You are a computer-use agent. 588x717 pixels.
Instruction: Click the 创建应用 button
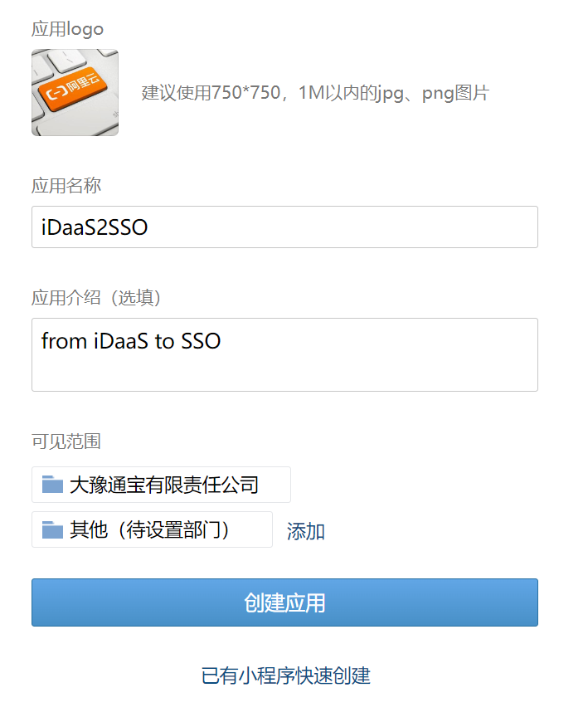click(x=284, y=602)
